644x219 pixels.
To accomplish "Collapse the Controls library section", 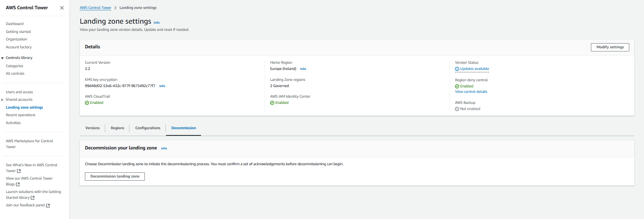I will pos(2,58).
